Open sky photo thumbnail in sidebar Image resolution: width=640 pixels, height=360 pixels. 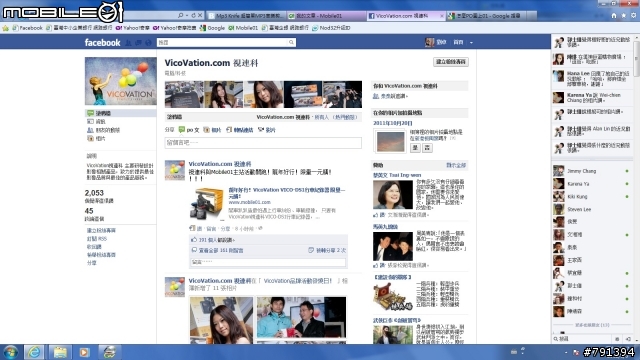point(390,141)
